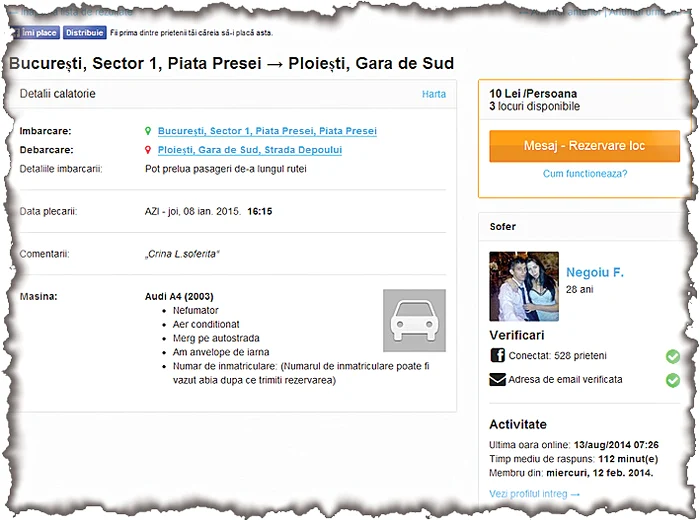The image size is (700, 520).
Task: Click the red drop-off location pin icon
Action: click(148, 150)
